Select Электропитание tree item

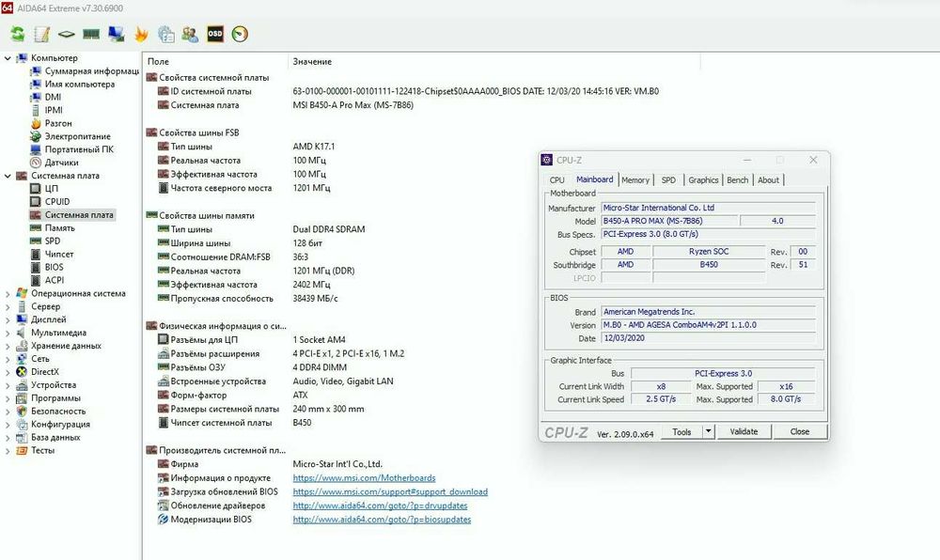(x=77, y=136)
